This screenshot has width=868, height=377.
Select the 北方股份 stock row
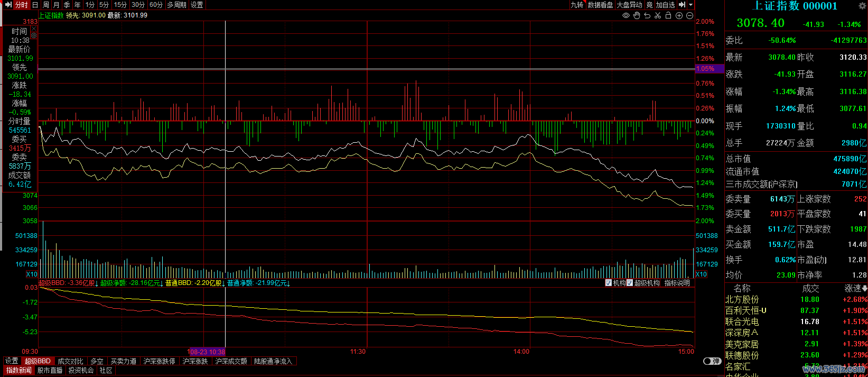pyautogui.click(x=796, y=299)
